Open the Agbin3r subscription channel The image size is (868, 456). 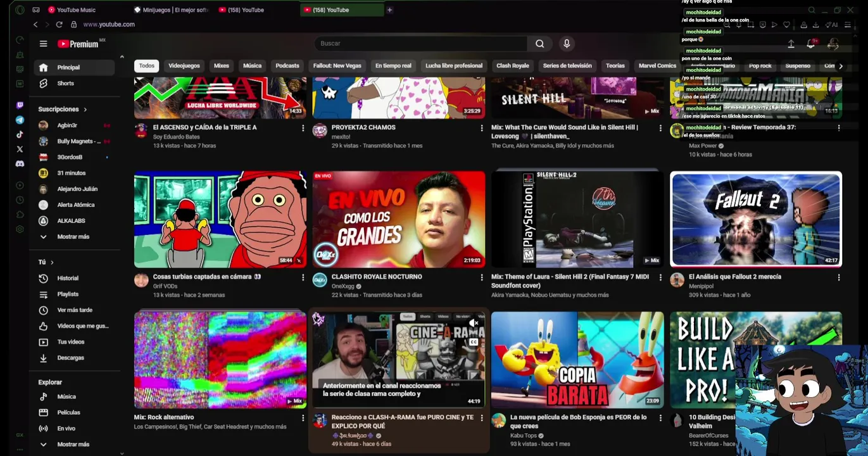click(x=75, y=125)
